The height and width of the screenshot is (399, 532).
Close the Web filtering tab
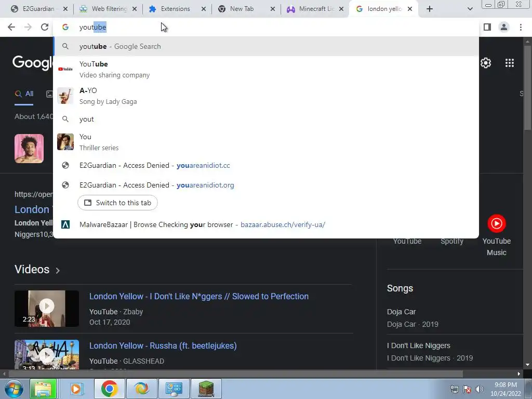(x=135, y=9)
